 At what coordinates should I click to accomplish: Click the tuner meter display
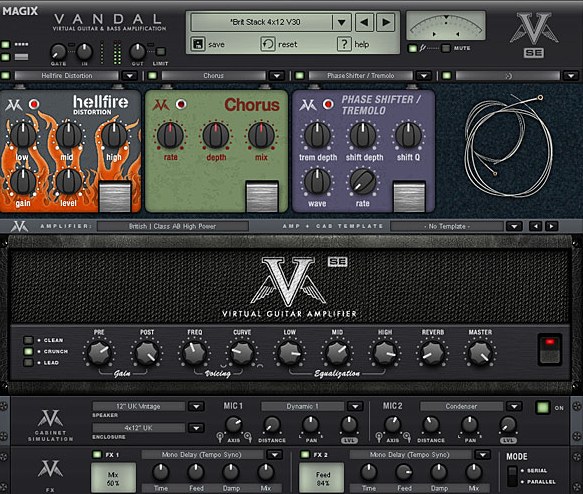click(446, 26)
